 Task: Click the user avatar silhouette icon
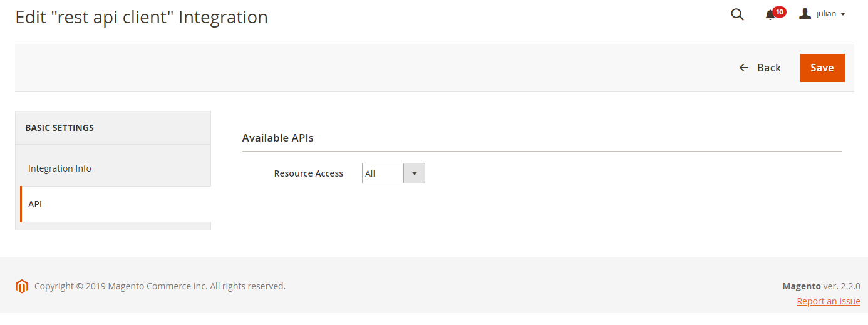coord(805,14)
